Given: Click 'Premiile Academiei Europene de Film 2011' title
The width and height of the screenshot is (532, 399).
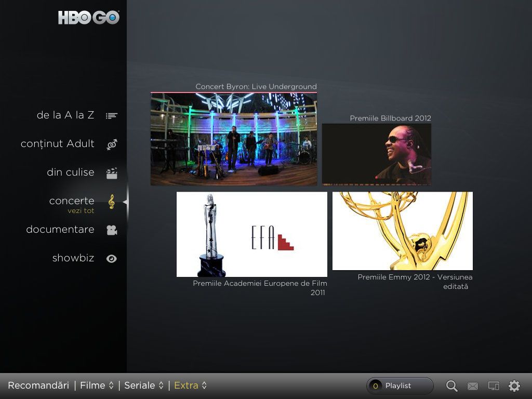Looking at the screenshot, I should click(x=260, y=288).
